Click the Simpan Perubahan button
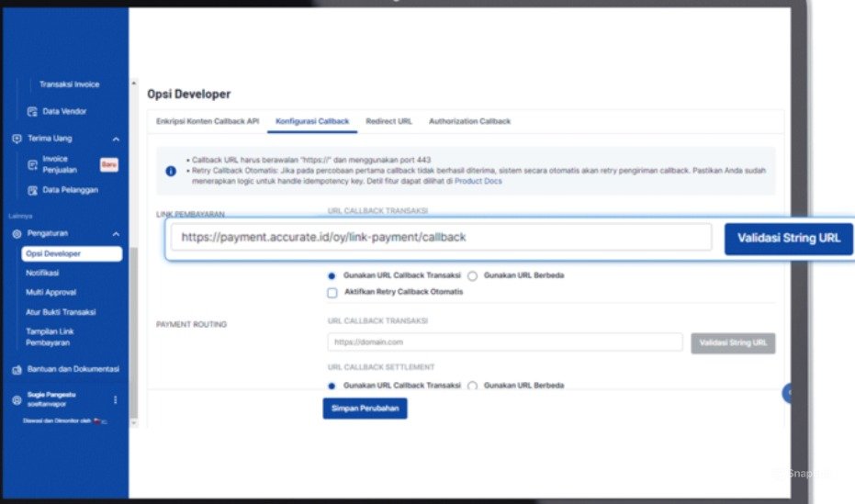This screenshot has width=855, height=504. click(x=365, y=409)
